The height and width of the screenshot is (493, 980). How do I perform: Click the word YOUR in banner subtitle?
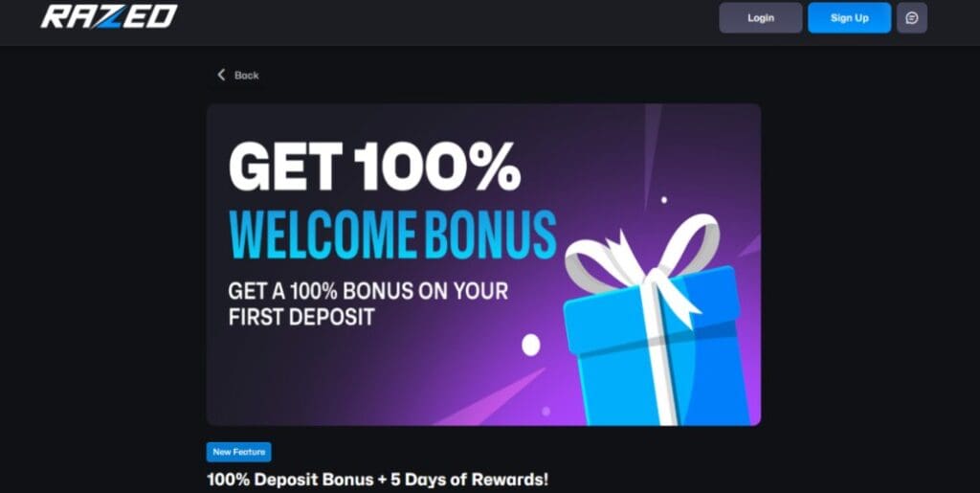pyautogui.click(x=479, y=291)
